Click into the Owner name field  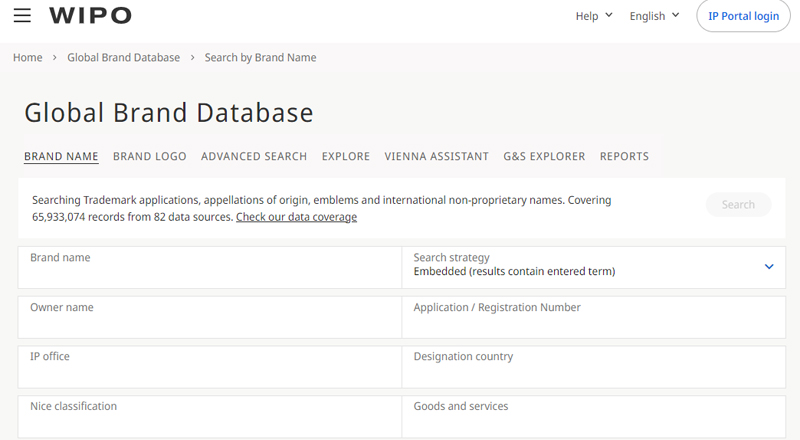[210, 317]
